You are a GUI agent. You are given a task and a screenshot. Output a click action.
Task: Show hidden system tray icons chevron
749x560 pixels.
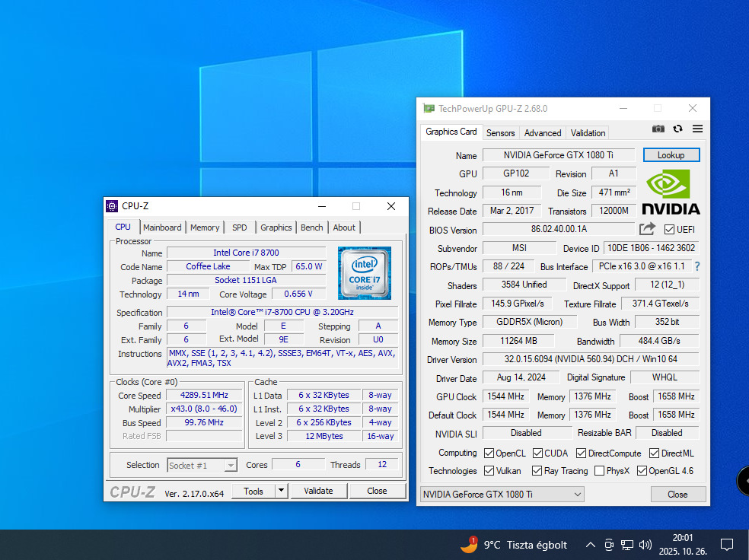point(590,545)
